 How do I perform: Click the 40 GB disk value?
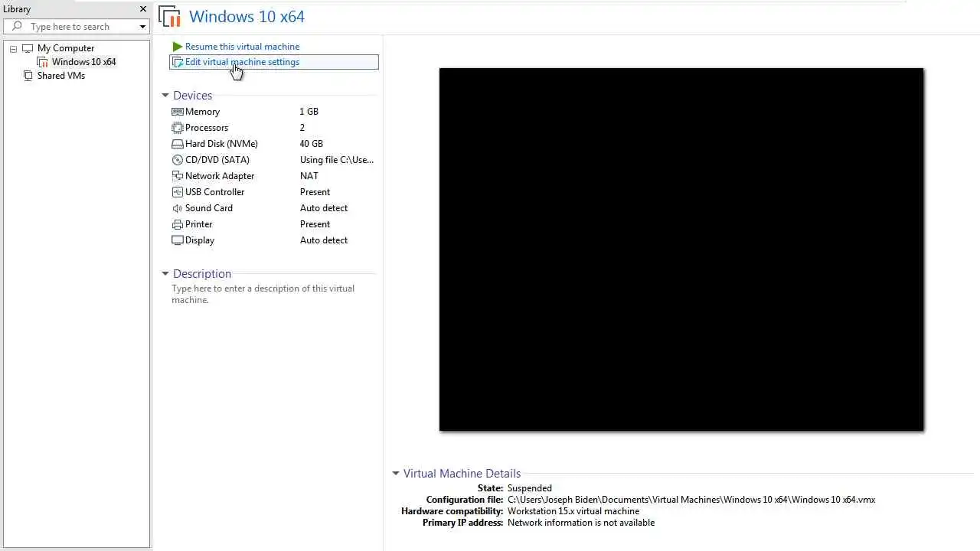click(312, 144)
